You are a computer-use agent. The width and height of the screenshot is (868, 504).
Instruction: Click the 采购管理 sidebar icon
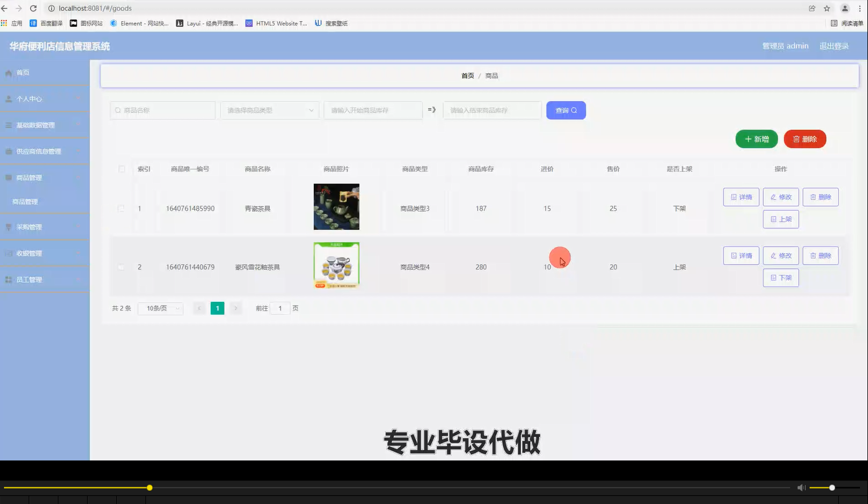coord(8,226)
